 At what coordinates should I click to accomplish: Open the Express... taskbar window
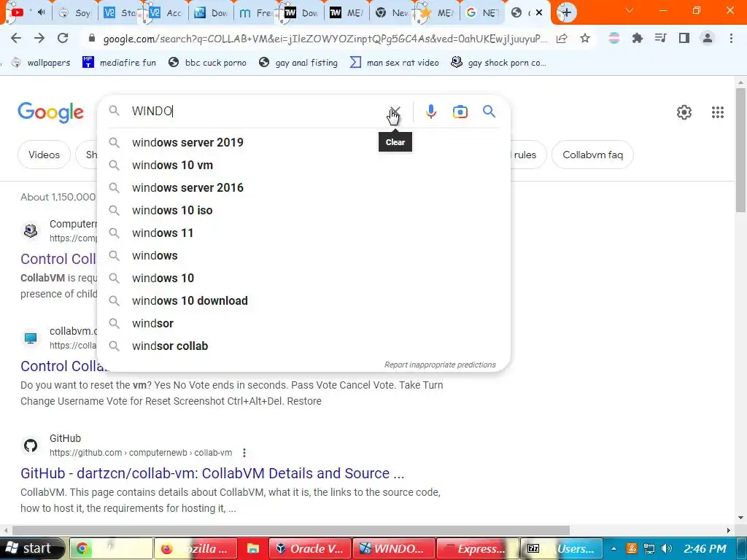(477, 548)
